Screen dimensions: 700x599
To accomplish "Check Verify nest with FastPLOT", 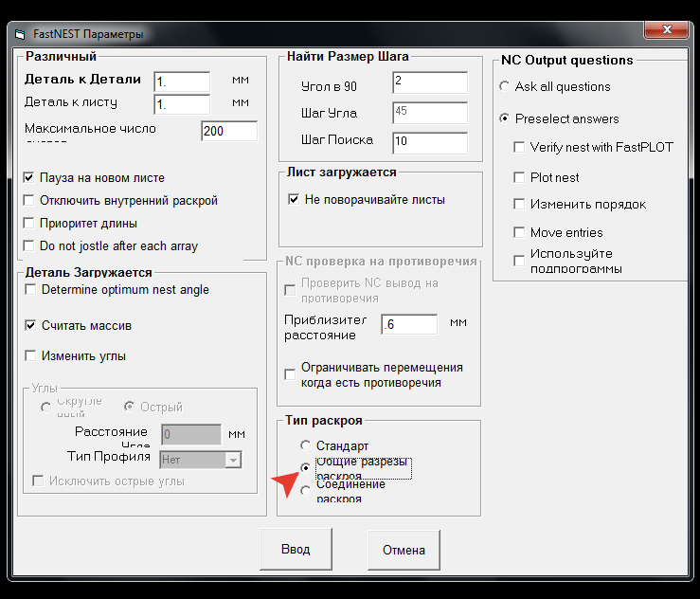I will tap(519, 147).
